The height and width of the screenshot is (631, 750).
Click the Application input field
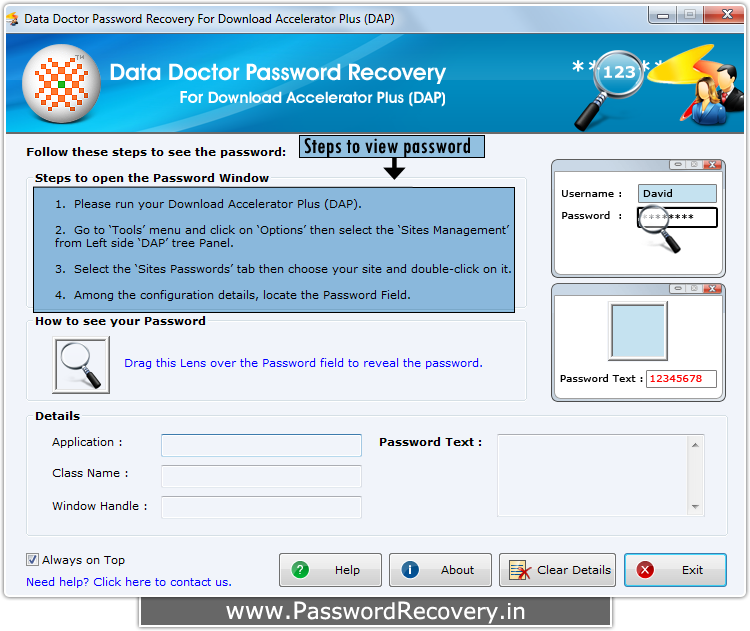click(261, 445)
